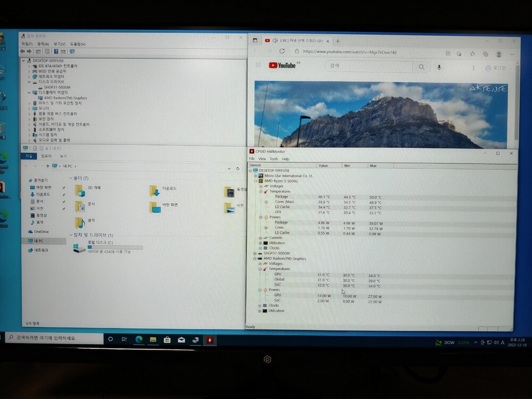Open the Action (동작) menu in Device Manager
The width and height of the screenshot is (532, 399).
point(43,44)
